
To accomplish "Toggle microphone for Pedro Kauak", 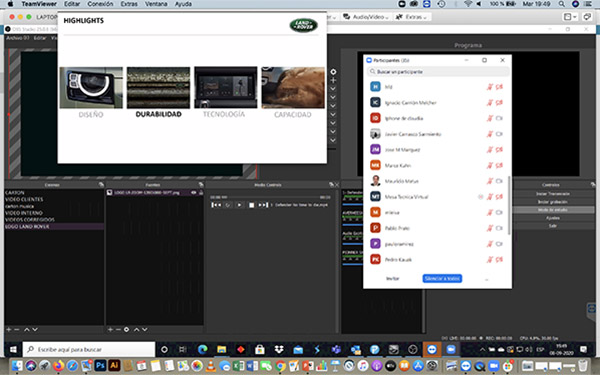I will [489, 259].
